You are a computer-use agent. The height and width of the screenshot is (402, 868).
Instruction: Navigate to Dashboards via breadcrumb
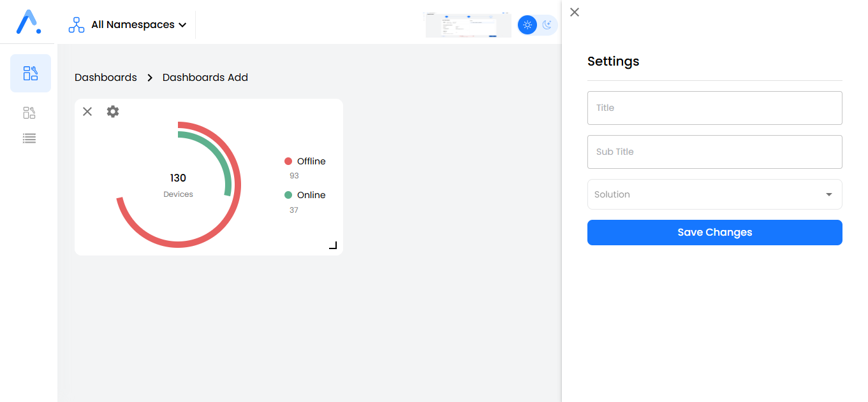(105, 77)
